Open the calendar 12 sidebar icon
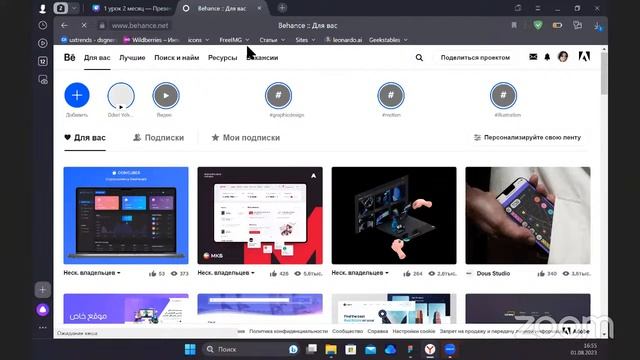Screen dimensions: 640x360 42,61
